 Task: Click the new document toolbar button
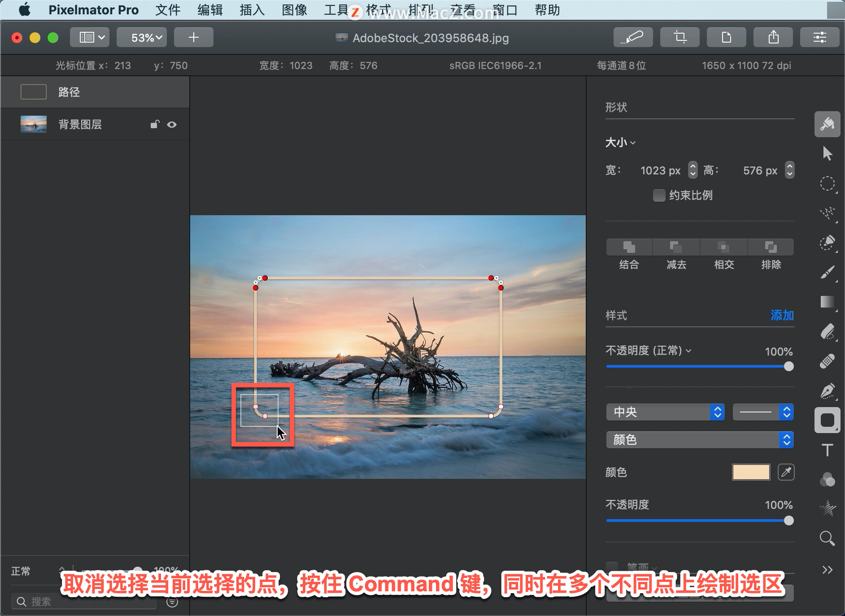tap(726, 37)
